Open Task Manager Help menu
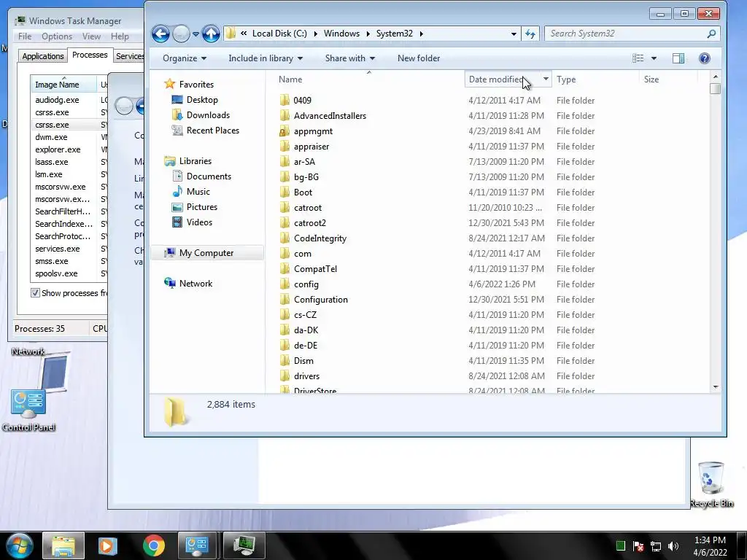 [120, 36]
